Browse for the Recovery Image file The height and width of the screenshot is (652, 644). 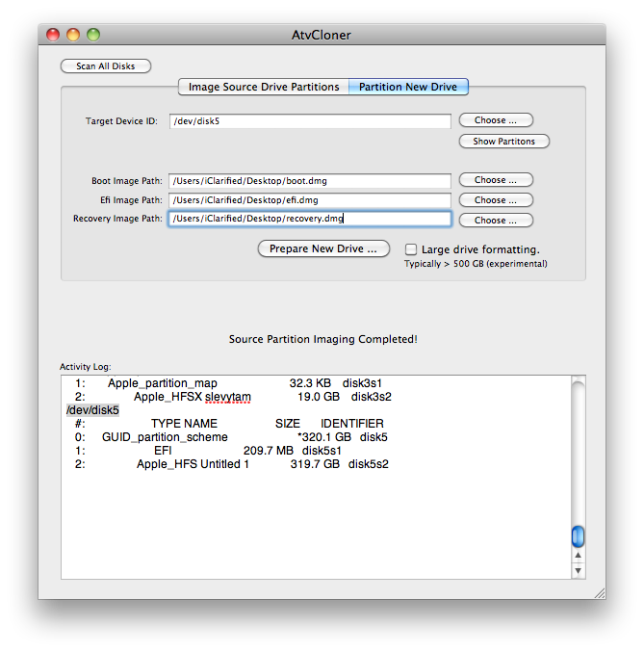click(496, 221)
